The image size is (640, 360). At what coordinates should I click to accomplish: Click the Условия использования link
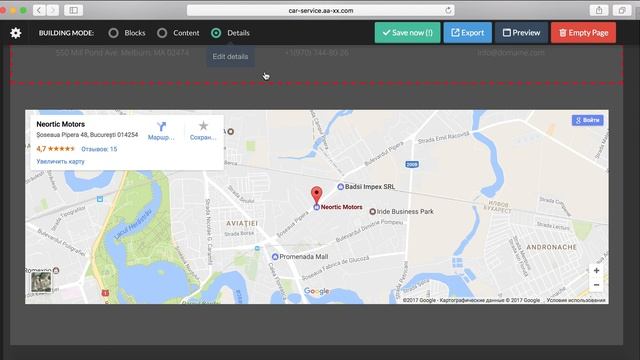coord(576,300)
